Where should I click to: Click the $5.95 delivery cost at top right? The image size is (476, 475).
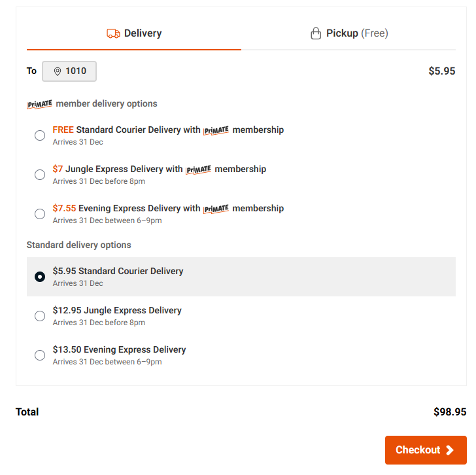pos(441,71)
